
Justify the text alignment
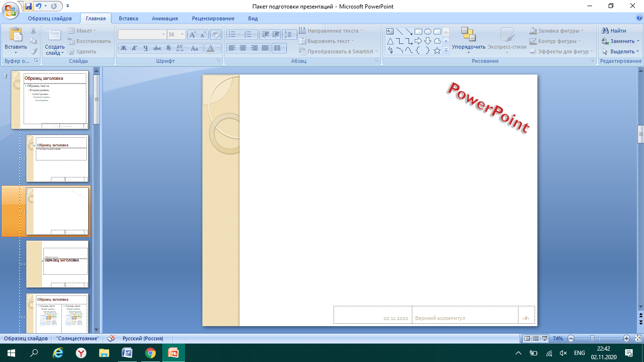pos(265,48)
